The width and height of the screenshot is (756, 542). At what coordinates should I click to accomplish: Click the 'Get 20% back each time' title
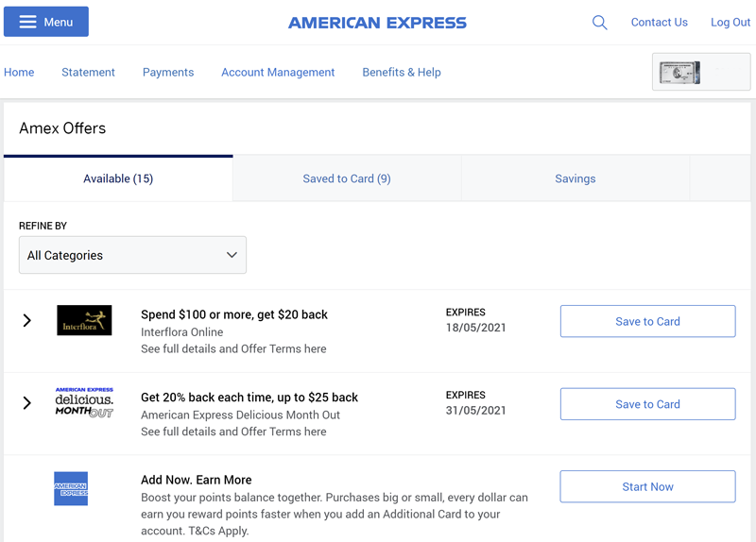point(249,398)
